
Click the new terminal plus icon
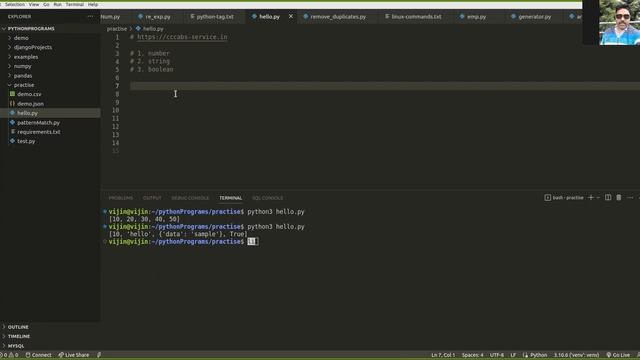[590, 198]
